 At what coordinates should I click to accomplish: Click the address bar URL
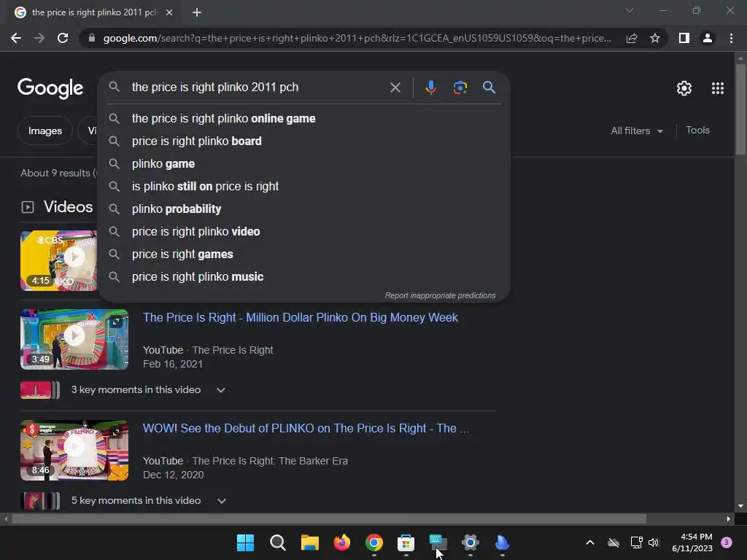[357, 38]
